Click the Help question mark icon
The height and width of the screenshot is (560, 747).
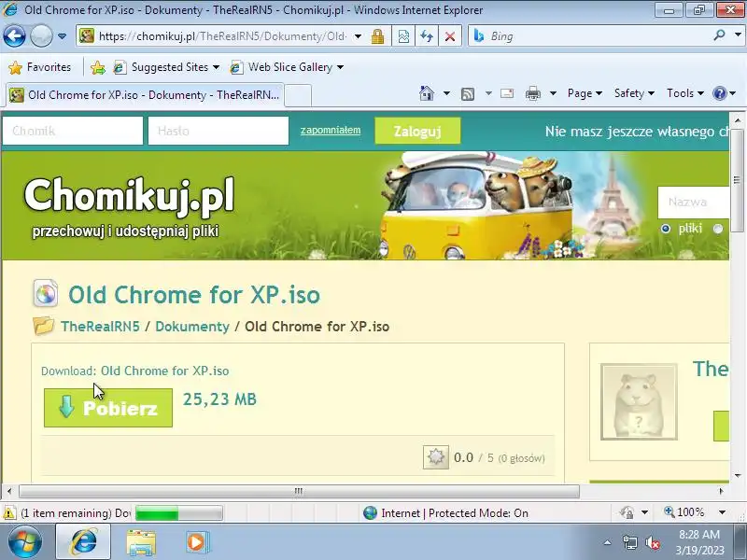[719, 93]
